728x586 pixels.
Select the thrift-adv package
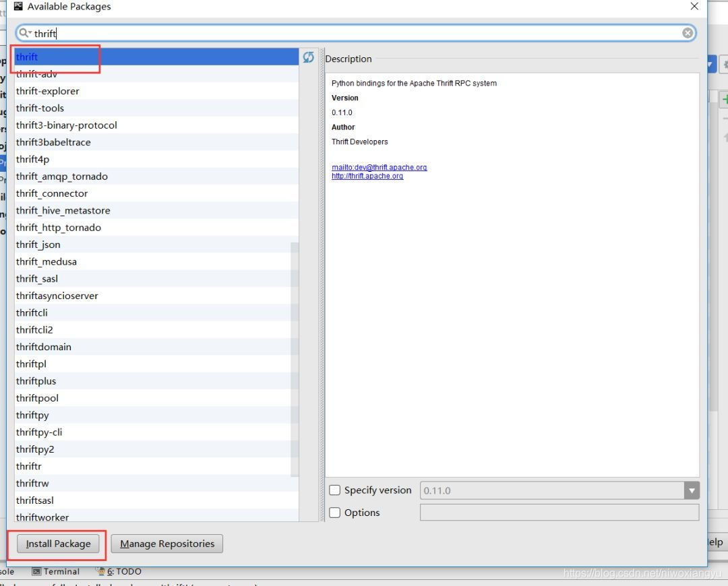tap(156, 74)
